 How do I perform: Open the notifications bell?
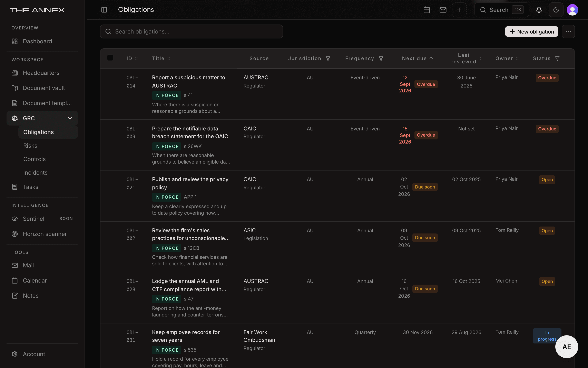[x=539, y=10]
